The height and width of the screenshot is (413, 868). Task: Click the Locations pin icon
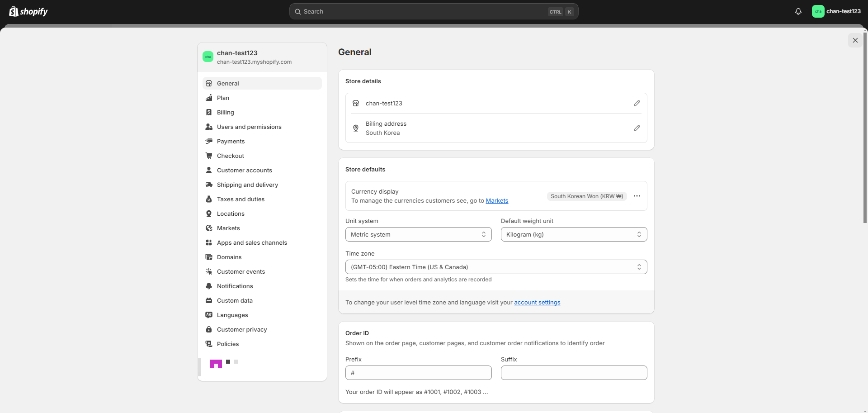(209, 214)
